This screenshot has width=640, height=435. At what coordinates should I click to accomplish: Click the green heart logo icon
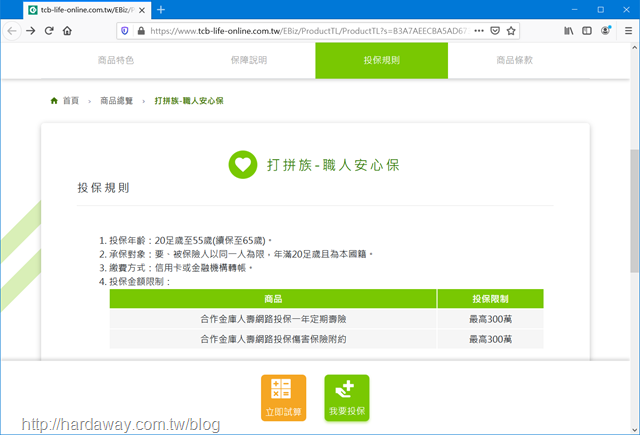243,164
